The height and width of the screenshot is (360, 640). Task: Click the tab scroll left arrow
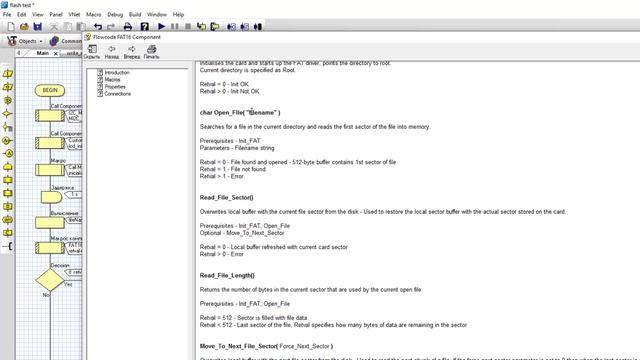19,53
